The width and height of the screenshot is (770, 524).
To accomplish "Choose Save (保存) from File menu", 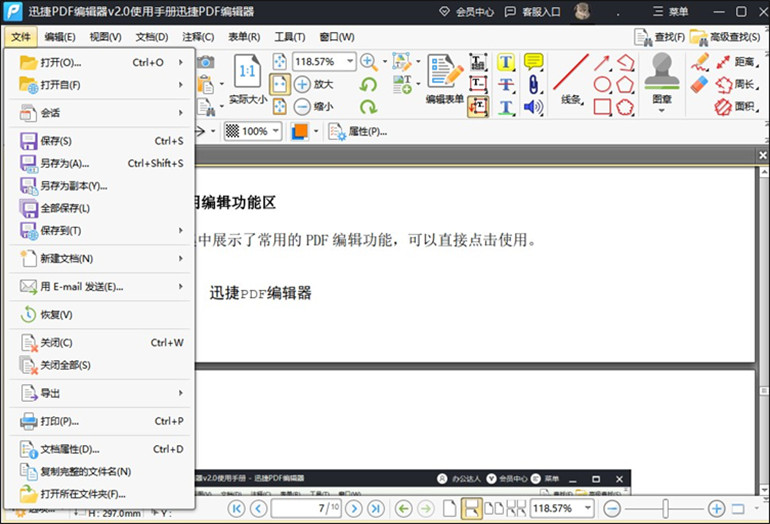I will pyautogui.click(x=101, y=141).
